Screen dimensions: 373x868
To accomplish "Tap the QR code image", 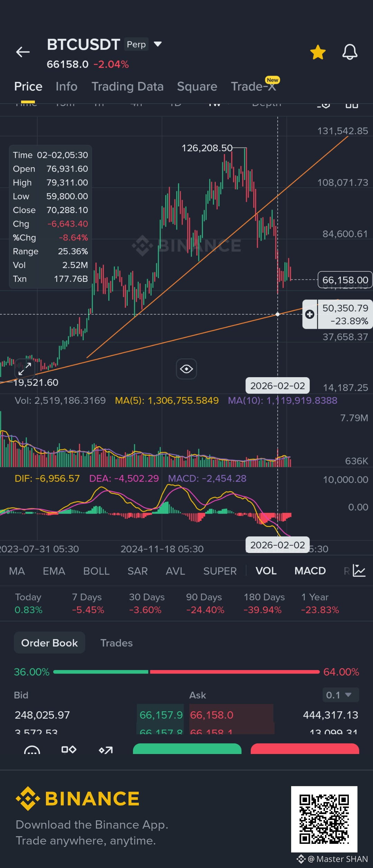I will 324,819.
